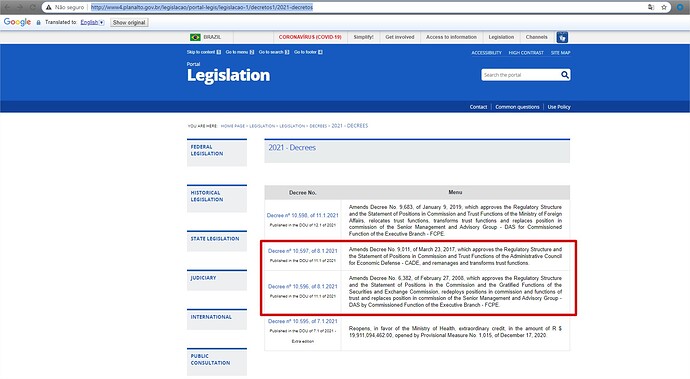Screen dimensions: 690x379
Task: Open the Use Policy link
Action: 559,107
